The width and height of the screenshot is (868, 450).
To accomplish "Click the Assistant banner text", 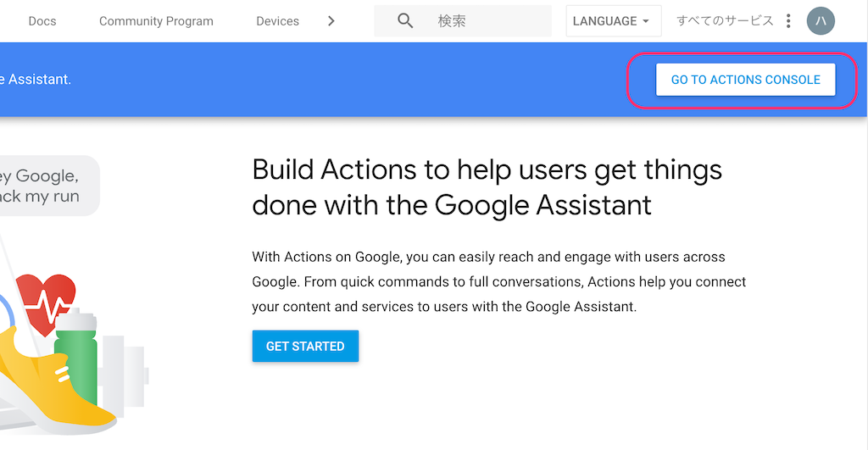I will point(36,79).
